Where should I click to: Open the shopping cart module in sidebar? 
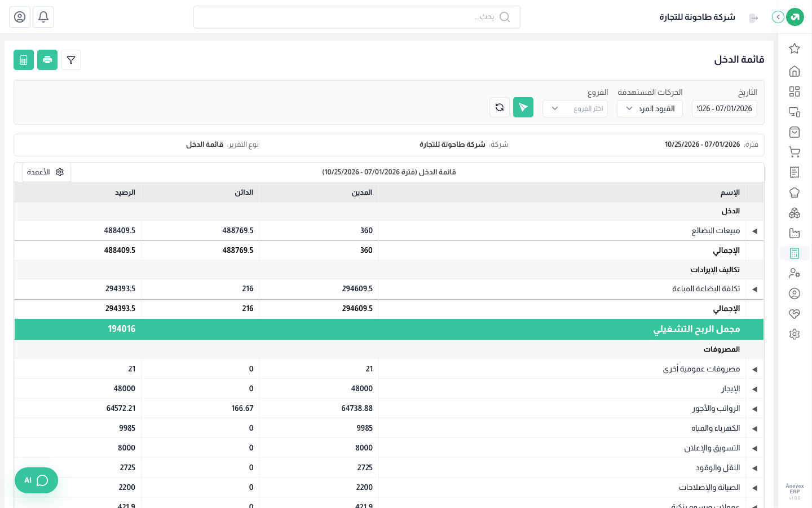[x=795, y=152]
